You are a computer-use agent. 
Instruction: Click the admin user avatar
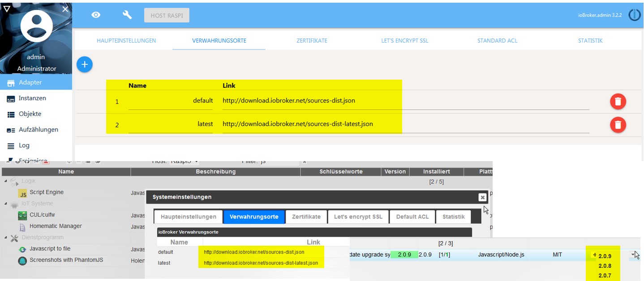pyautogui.click(x=36, y=26)
